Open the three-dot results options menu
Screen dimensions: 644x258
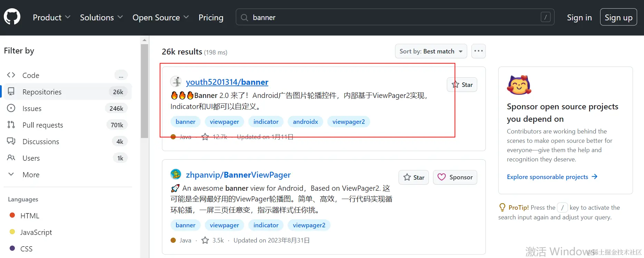479,51
